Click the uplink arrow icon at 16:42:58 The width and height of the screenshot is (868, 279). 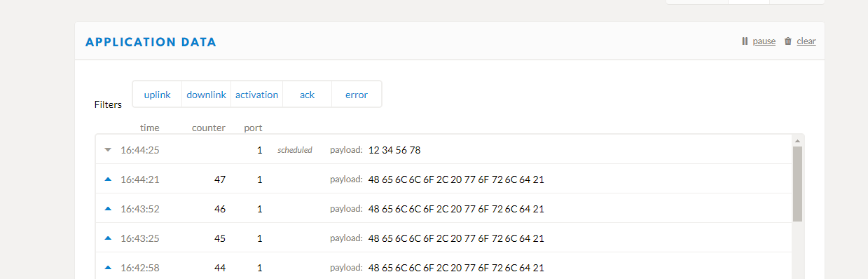(x=108, y=267)
